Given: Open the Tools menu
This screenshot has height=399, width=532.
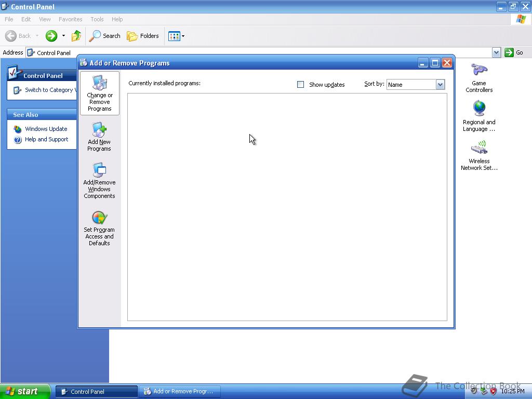Looking at the screenshot, I should click(97, 19).
